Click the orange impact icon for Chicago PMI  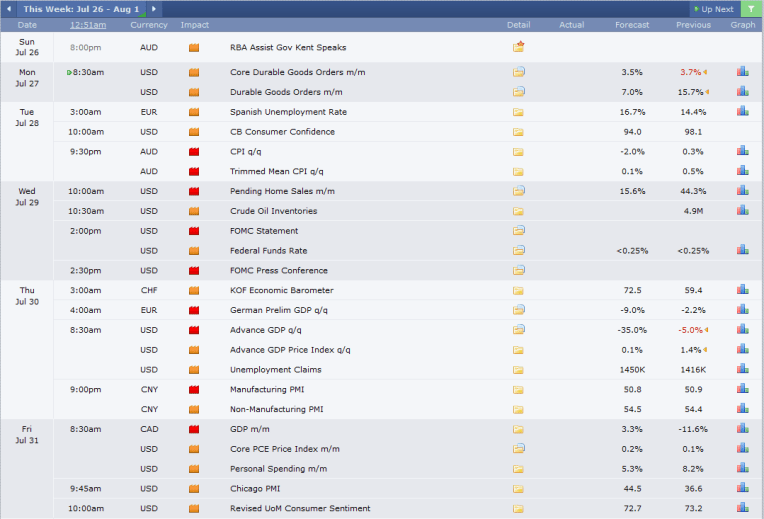point(194,489)
